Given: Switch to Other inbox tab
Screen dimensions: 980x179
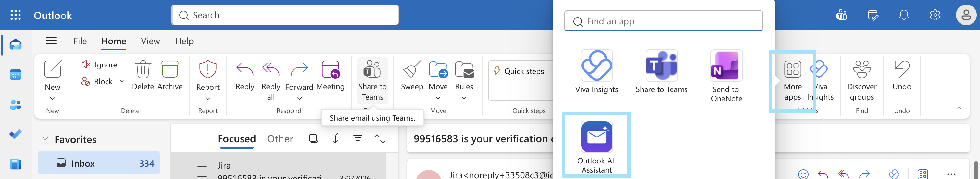Looking at the screenshot, I should 280,139.
